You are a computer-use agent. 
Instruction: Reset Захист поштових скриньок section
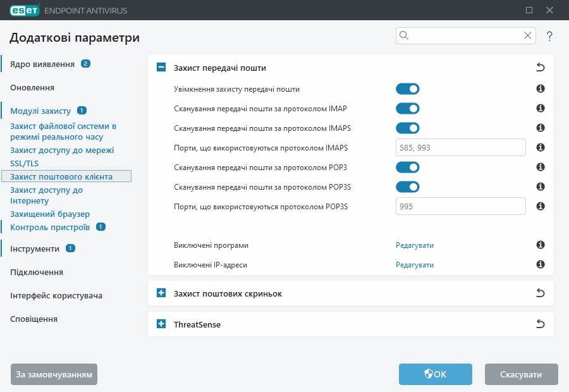pyautogui.click(x=541, y=293)
